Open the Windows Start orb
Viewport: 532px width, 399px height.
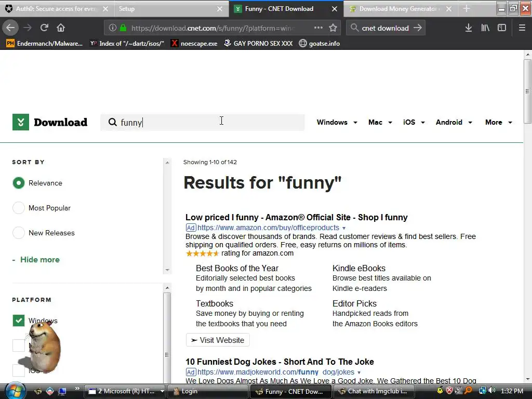15,391
